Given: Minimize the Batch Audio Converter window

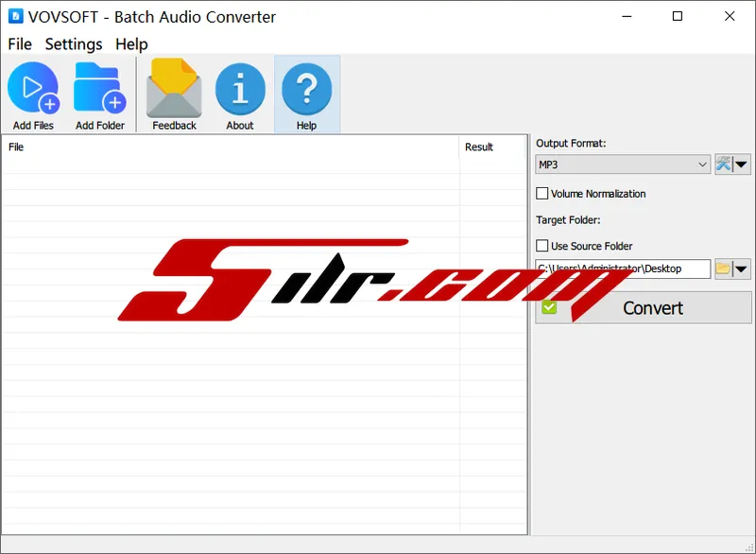Looking at the screenshot, I should coord(627,16).
